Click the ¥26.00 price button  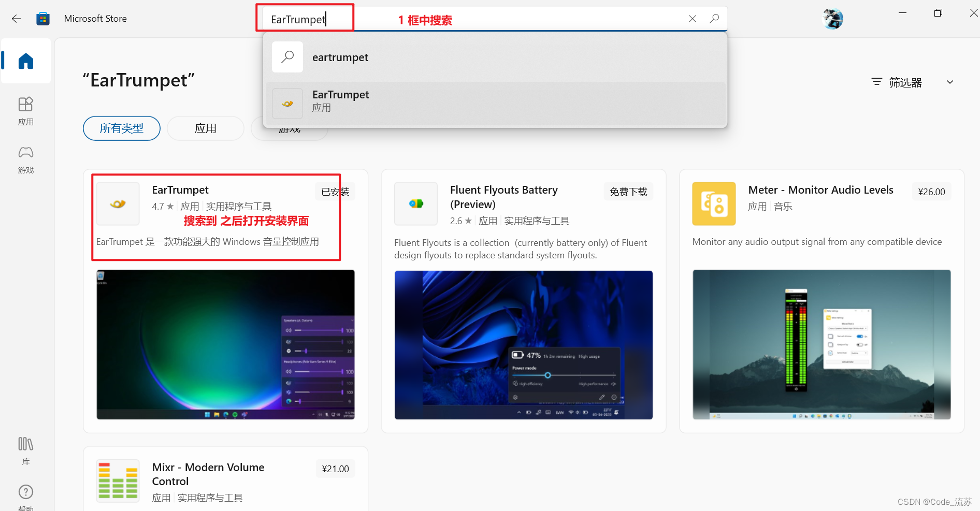[x=931, y=192]
